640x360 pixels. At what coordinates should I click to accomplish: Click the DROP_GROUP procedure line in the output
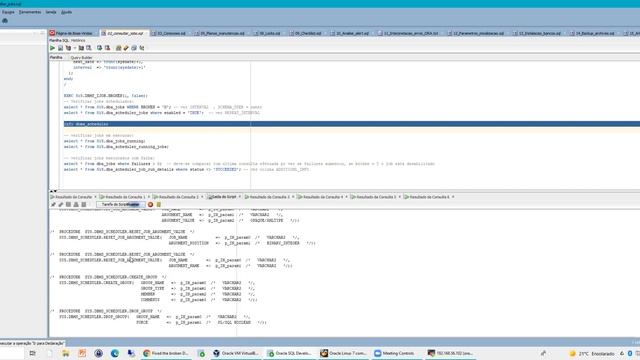pos(107,311)
